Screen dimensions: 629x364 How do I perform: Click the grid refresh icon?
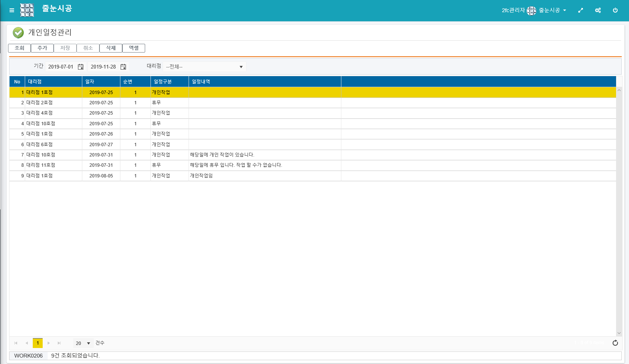pos(615,343)
